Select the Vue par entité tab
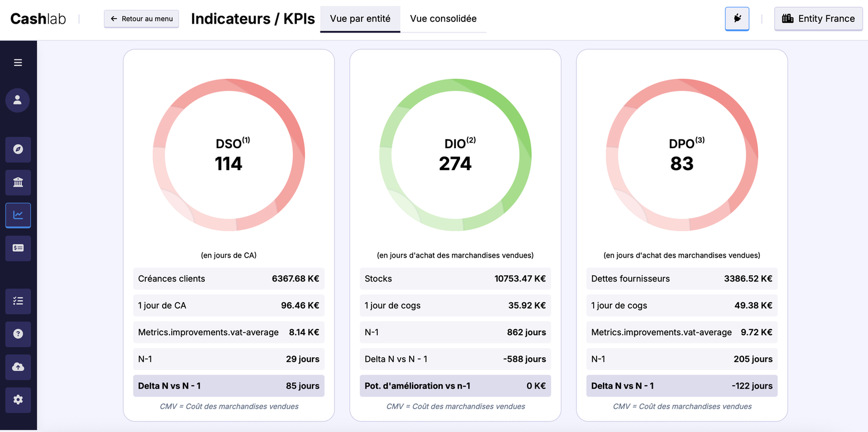Image resolution: width=868 pixels, height=432 pixels. [360, 19]
